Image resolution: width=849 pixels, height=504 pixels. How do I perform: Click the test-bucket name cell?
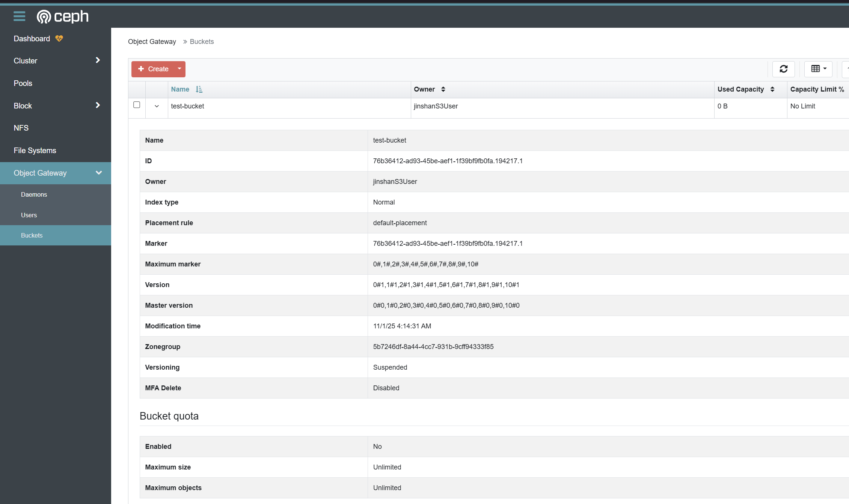pyautogui.click(x=187, y=106)
